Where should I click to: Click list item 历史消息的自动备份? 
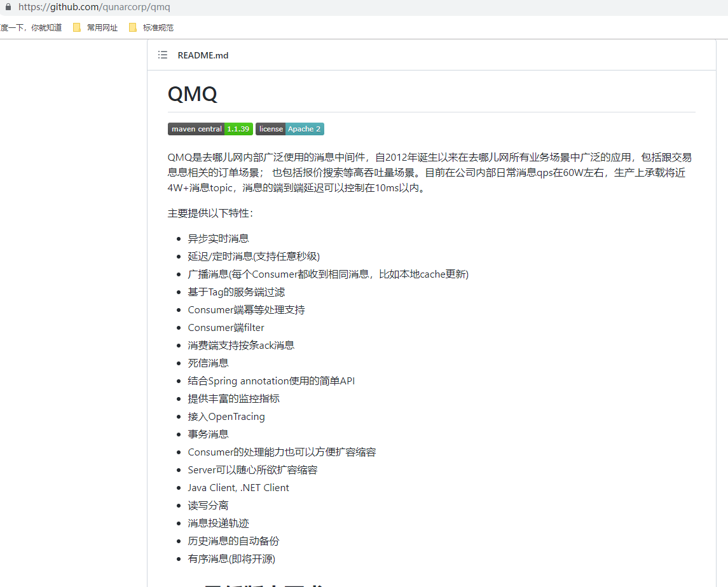click(x=233, y=541)
